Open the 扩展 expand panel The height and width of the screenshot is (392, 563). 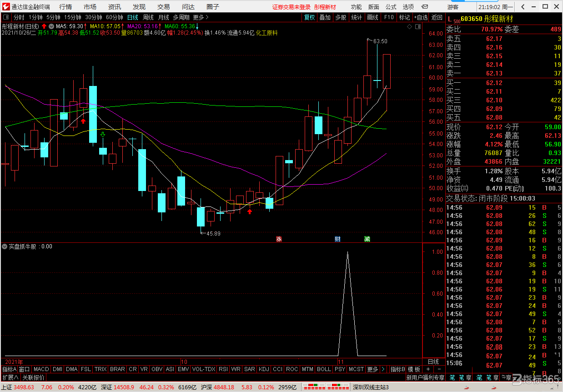tap(10, 377)
